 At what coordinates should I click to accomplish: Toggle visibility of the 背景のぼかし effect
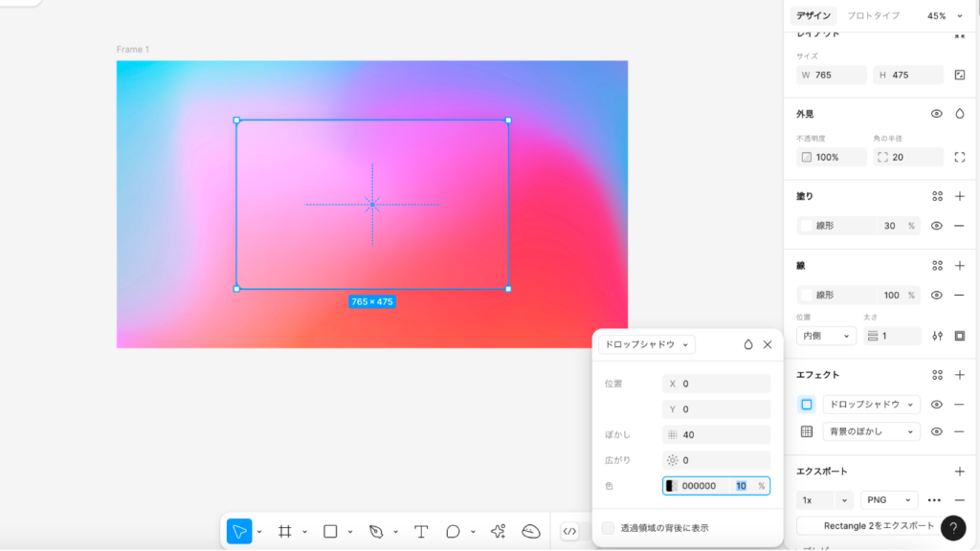click(937, 431)
